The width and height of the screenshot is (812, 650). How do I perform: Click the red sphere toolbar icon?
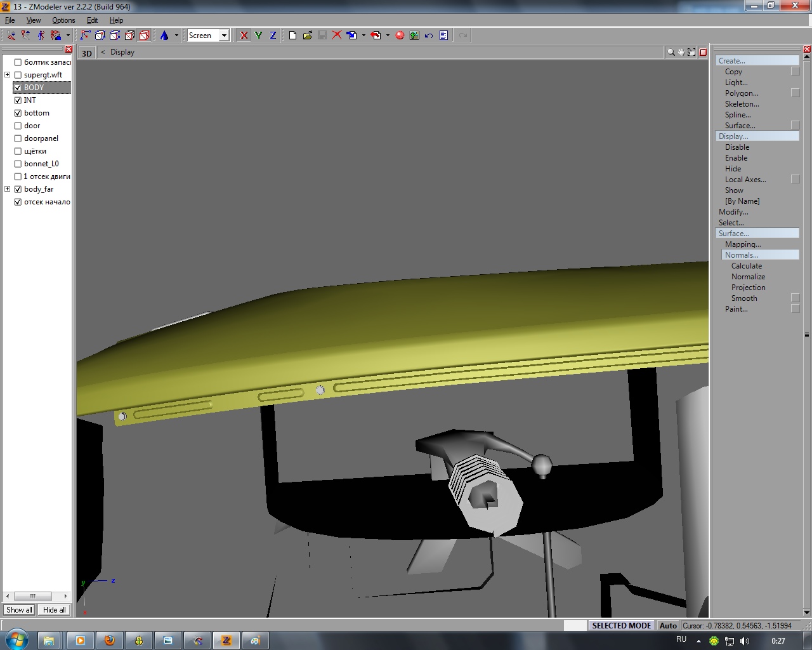(x=400, y=36)
